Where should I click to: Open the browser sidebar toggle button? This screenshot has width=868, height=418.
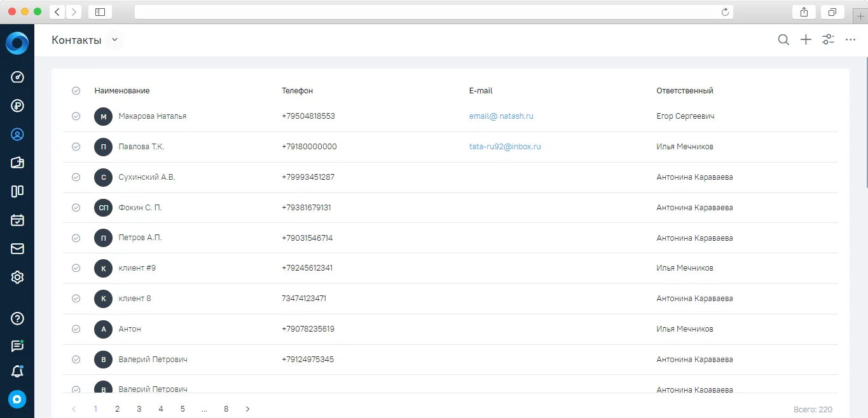tap(100, 11)
